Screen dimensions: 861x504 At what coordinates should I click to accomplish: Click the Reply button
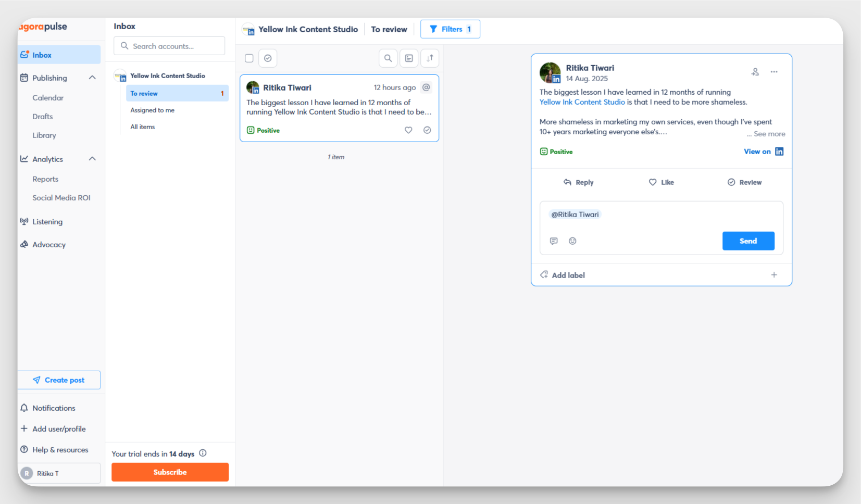(x=578, y=182)
